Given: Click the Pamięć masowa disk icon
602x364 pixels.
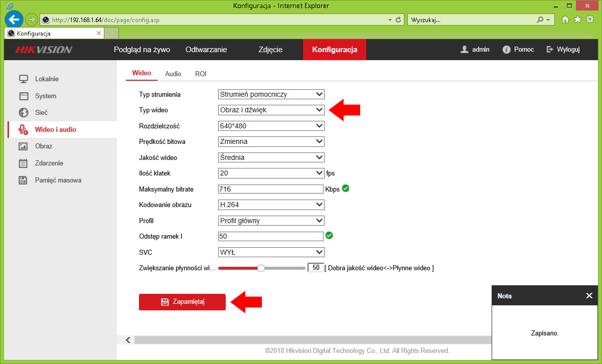Looking at the screenshot, I should tap(23, 180).
